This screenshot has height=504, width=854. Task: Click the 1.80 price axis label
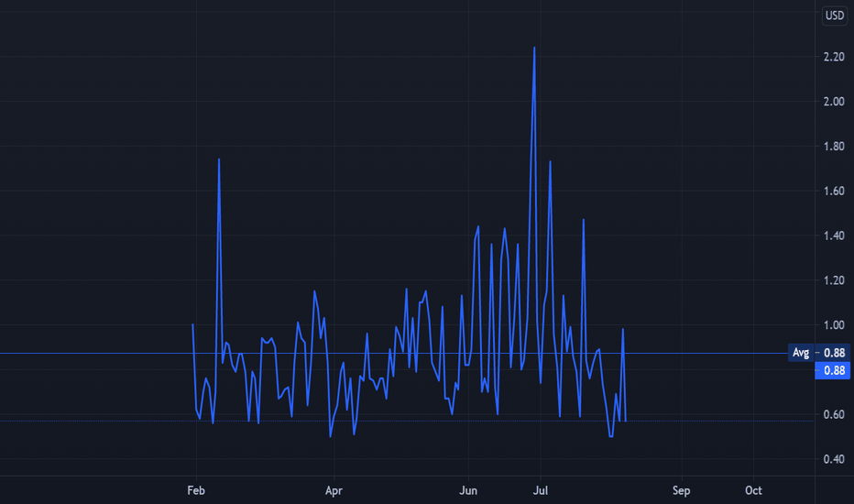[834, 146]
